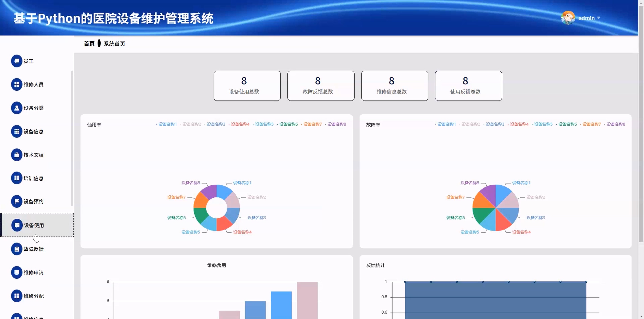This screenshot has height=319, width=644.
Task: Click the 设备分类 person icon
Action: tap(16, 108)
